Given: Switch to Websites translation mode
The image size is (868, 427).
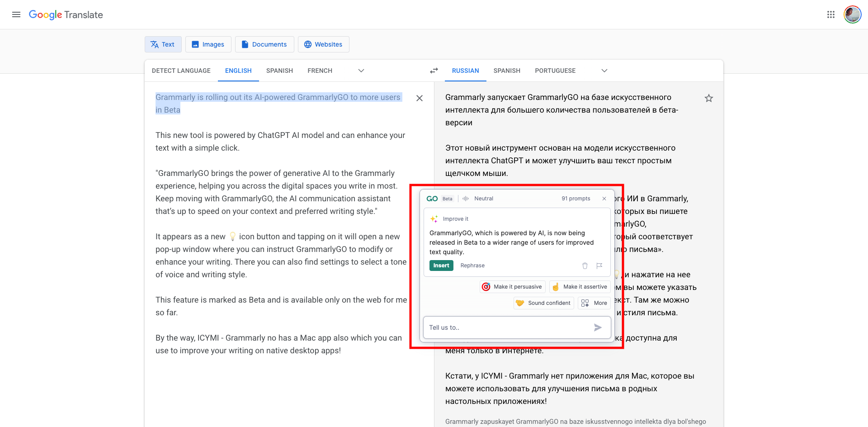Looking at the screenshot, I should pos(323,44).
